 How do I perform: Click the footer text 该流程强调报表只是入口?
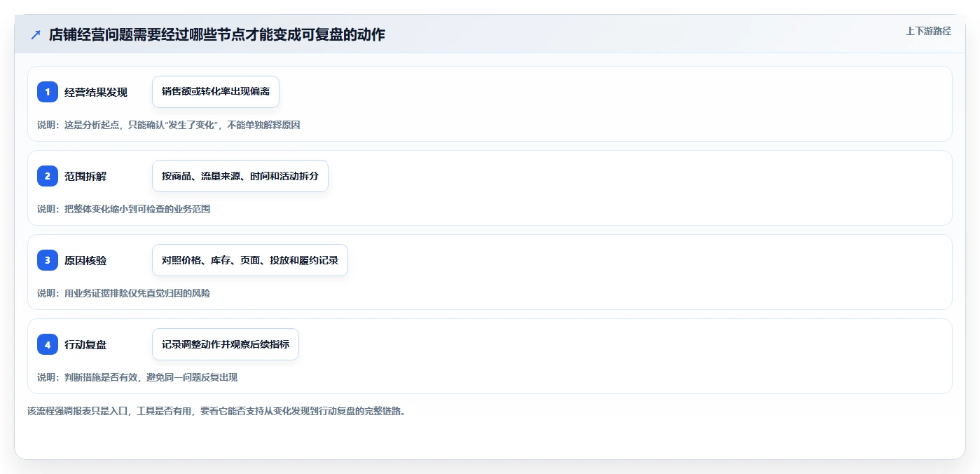click(78, 411)
